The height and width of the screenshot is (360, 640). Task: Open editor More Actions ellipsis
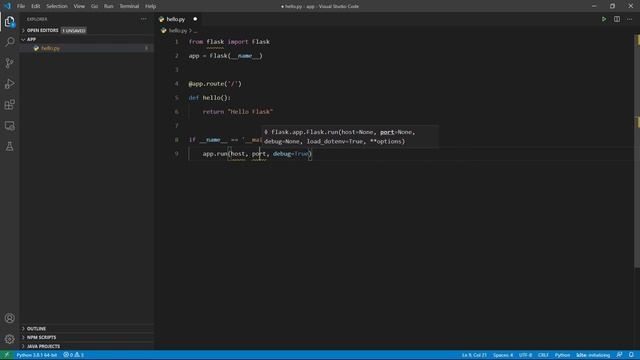click(629, 19)
